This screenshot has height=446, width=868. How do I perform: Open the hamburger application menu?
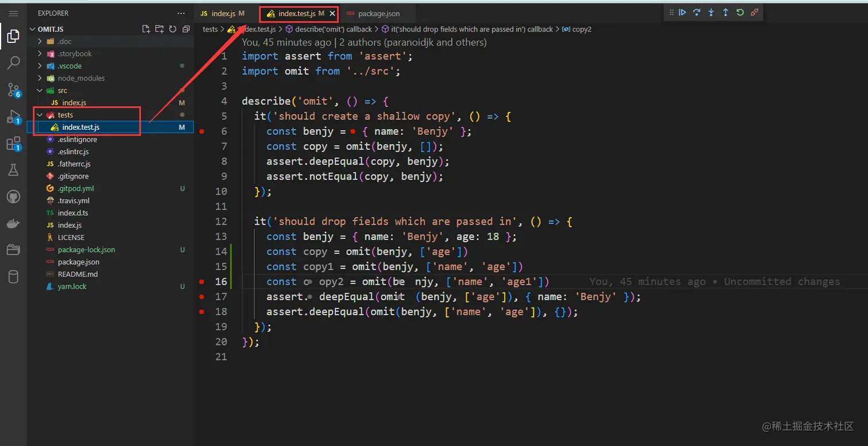tap(13, 13)
